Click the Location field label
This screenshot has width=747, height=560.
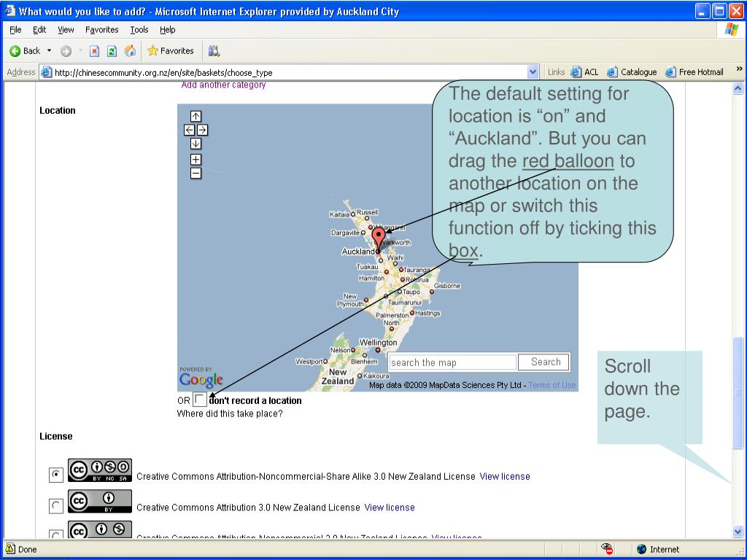click(58, 111)
